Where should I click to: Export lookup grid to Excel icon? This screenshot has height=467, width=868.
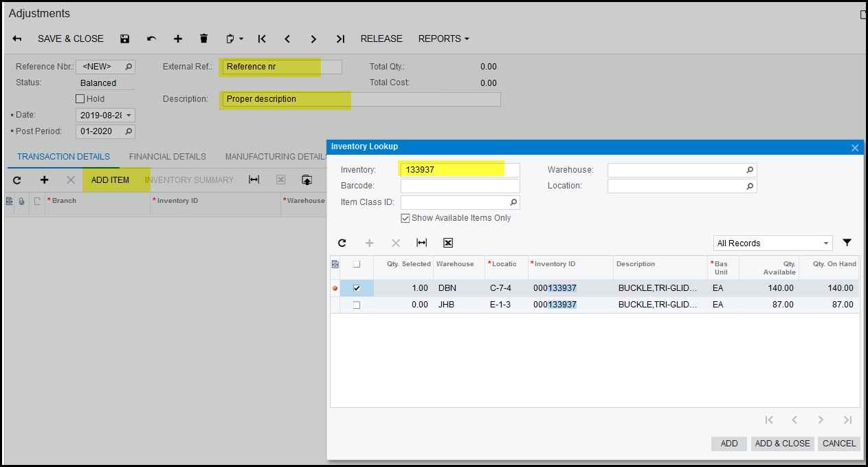[x=448, y=243]
